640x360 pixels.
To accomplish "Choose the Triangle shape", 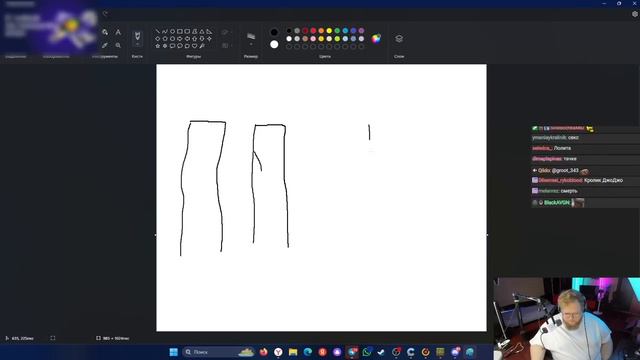I will 202,31.
